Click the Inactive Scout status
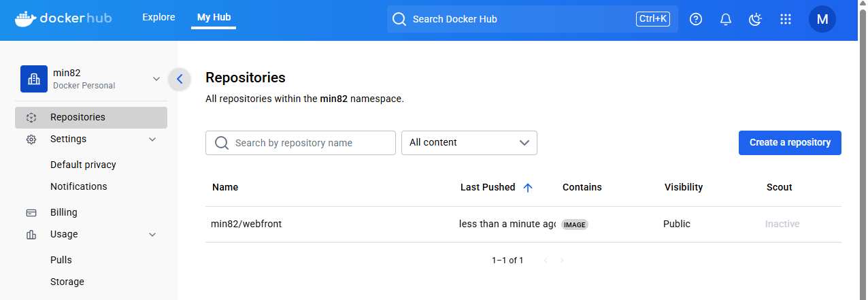This screenshot has width=868, height=300. click(782, 224)
